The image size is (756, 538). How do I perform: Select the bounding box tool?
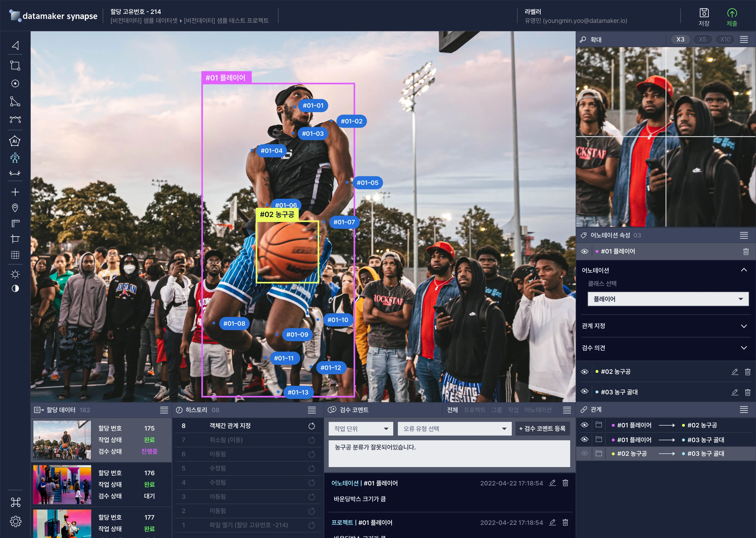pos(15,65)
